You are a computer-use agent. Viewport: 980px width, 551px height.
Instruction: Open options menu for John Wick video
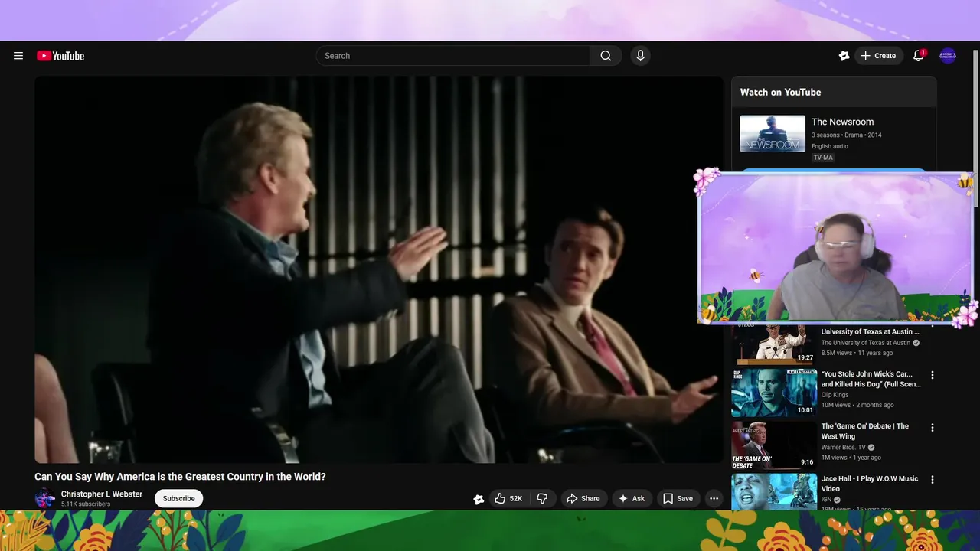tap(933, 375)
